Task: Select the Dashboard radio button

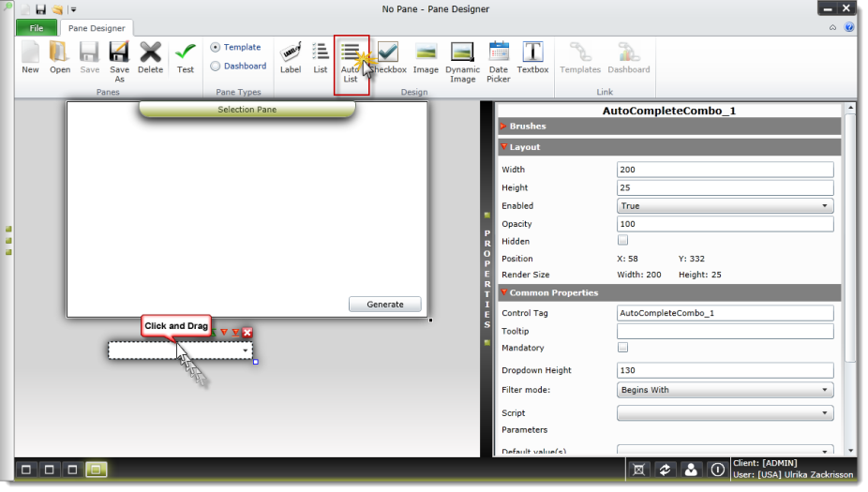Action: click(x=215, y=66)
